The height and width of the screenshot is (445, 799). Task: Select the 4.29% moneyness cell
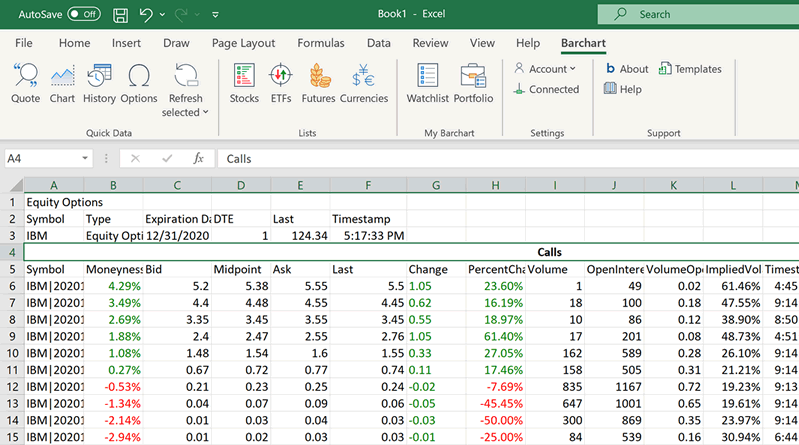click(113, 286)
